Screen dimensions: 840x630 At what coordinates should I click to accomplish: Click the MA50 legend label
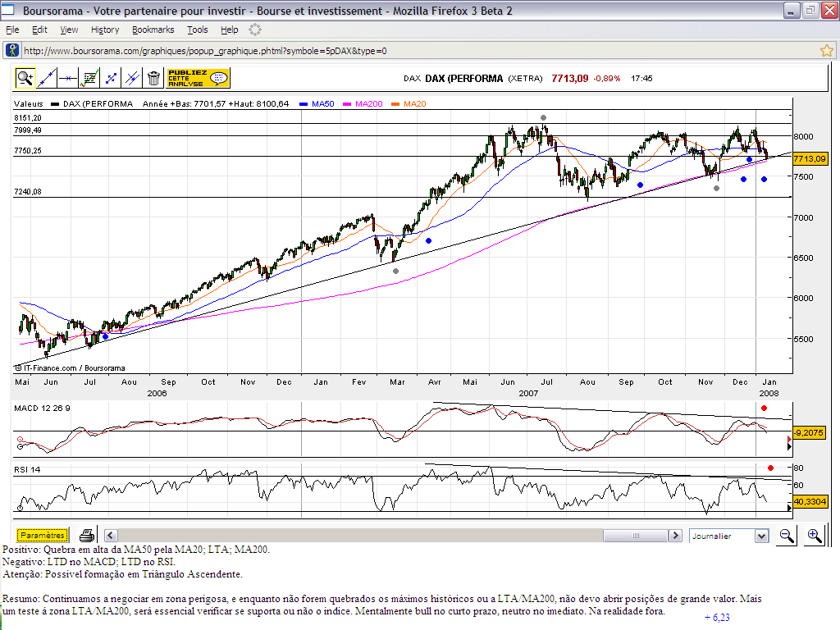point(323,104)
